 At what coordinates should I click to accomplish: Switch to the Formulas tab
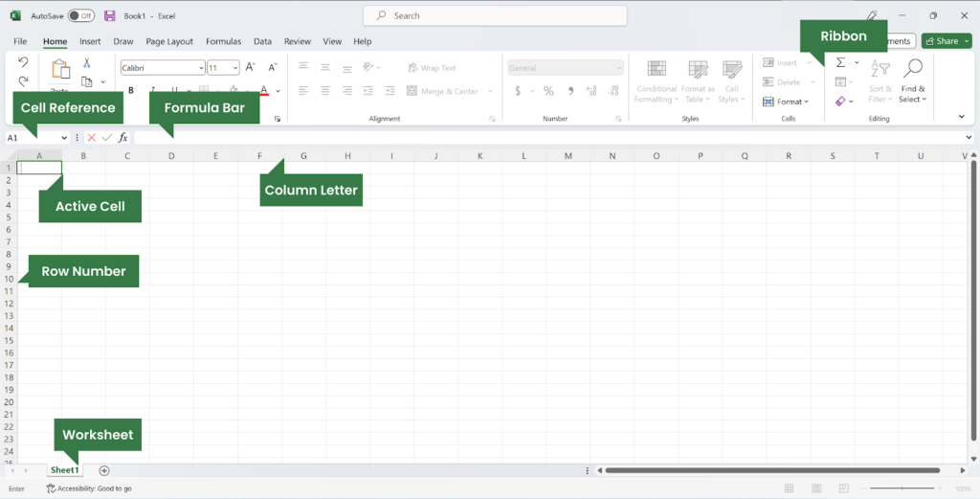(223, 41)
